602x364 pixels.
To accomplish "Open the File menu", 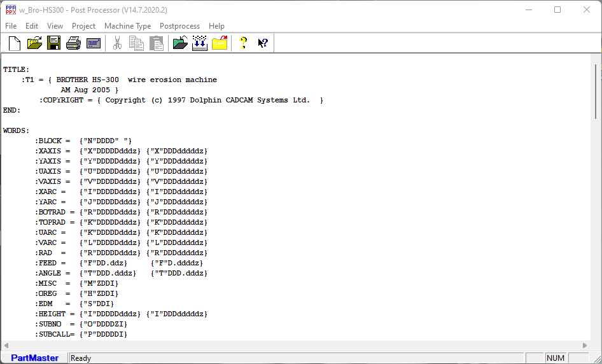I will pos(11,26).
